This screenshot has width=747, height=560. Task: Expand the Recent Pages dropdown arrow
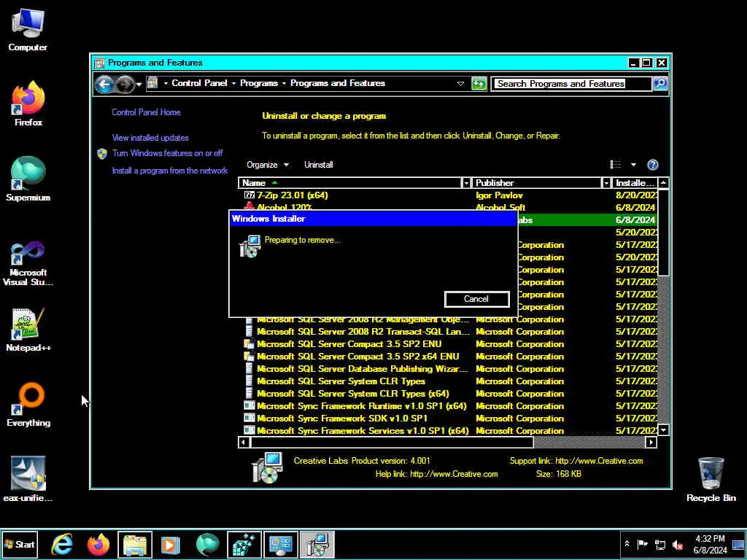point(139,85)
